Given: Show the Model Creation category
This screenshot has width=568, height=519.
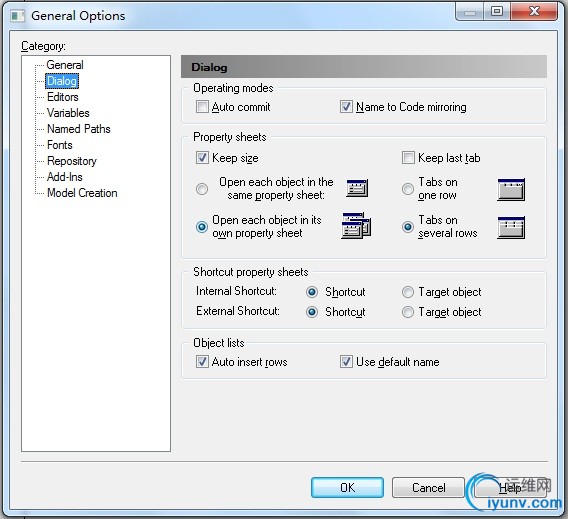Looking at the screenshot, I should [x=82, y=193].
